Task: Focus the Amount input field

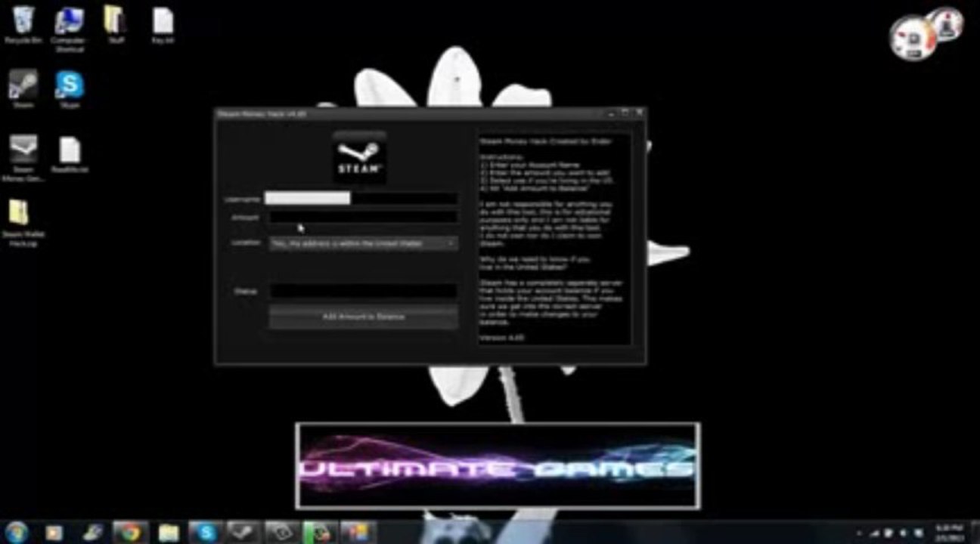Action: [x=364, y=218]
